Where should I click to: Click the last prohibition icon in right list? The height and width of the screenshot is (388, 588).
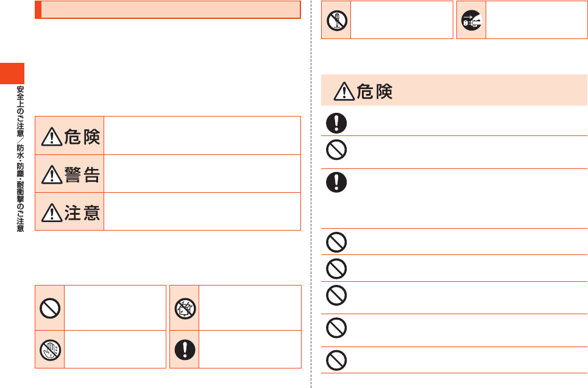coord(336,361)
